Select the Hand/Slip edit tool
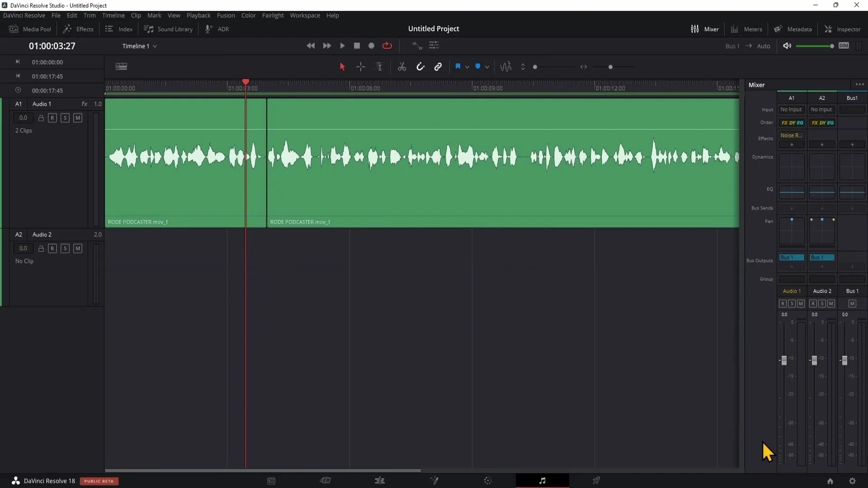 tap(379, 67)
